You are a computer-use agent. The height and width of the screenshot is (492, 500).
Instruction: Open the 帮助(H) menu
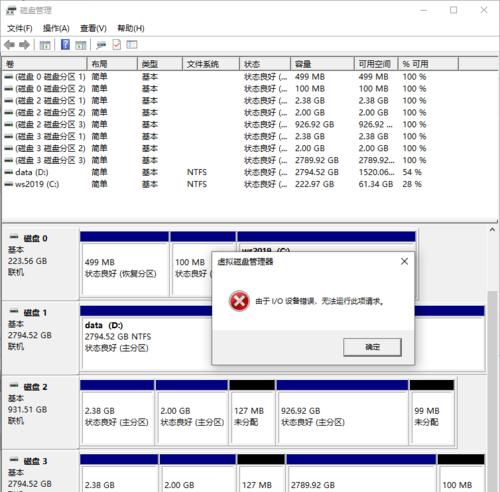[x=131, y=28]
